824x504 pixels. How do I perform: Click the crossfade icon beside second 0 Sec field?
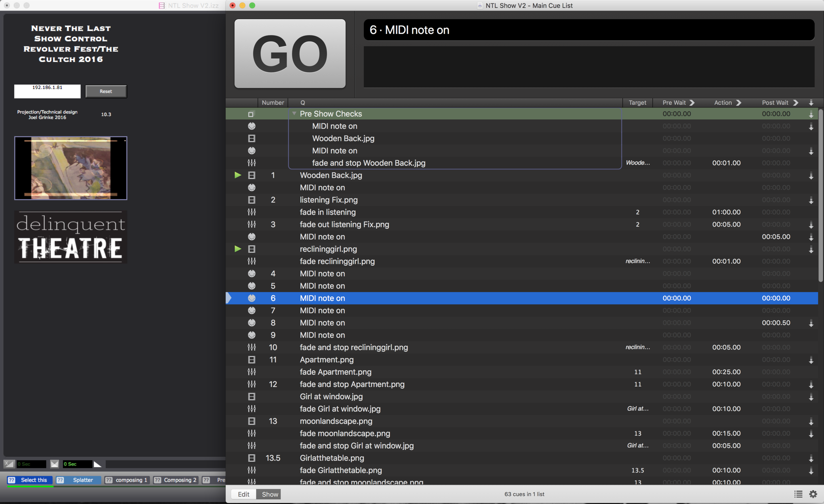tap(54, 464)
